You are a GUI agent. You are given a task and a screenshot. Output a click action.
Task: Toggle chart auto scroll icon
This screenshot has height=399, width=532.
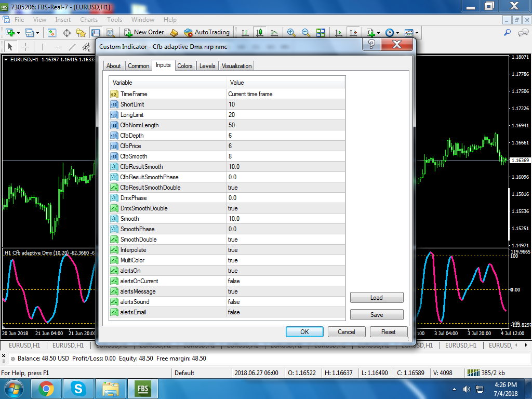(x=338, y=33)
